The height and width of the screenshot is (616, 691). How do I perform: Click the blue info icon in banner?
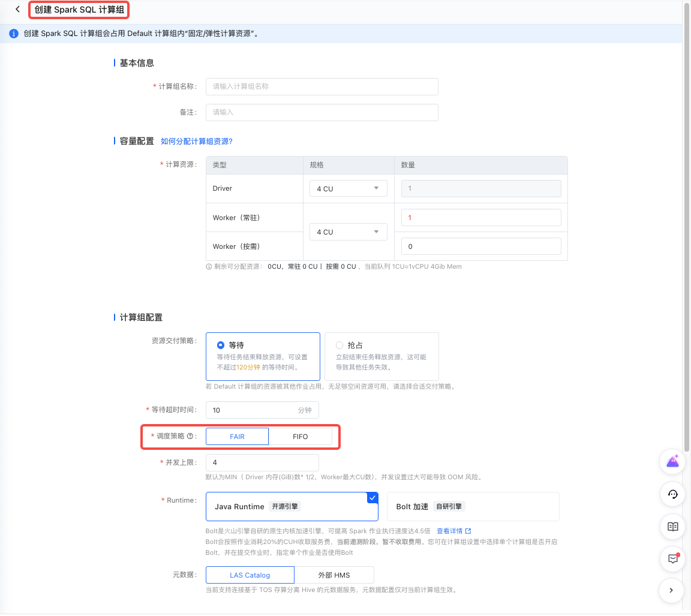14,34
